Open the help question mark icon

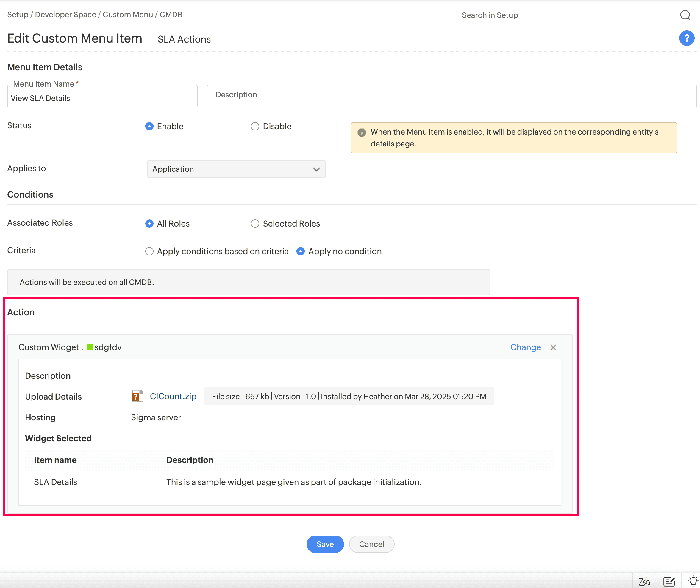686,38
